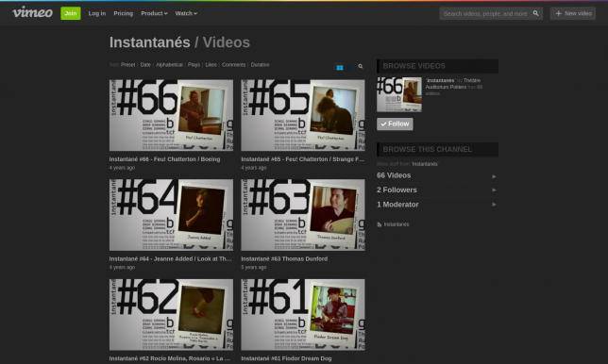Open the #64 video thumbnail

click(172, 214)
